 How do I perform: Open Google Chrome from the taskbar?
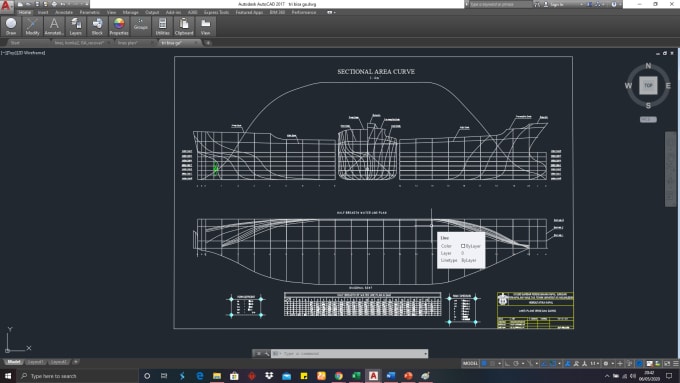point(338,376)
